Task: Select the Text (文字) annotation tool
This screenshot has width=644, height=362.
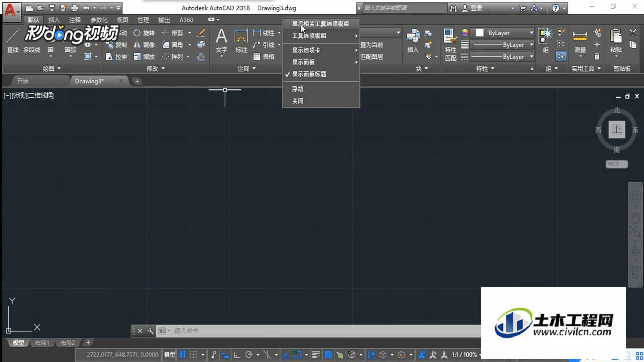Action: click(x=221, y=40)
